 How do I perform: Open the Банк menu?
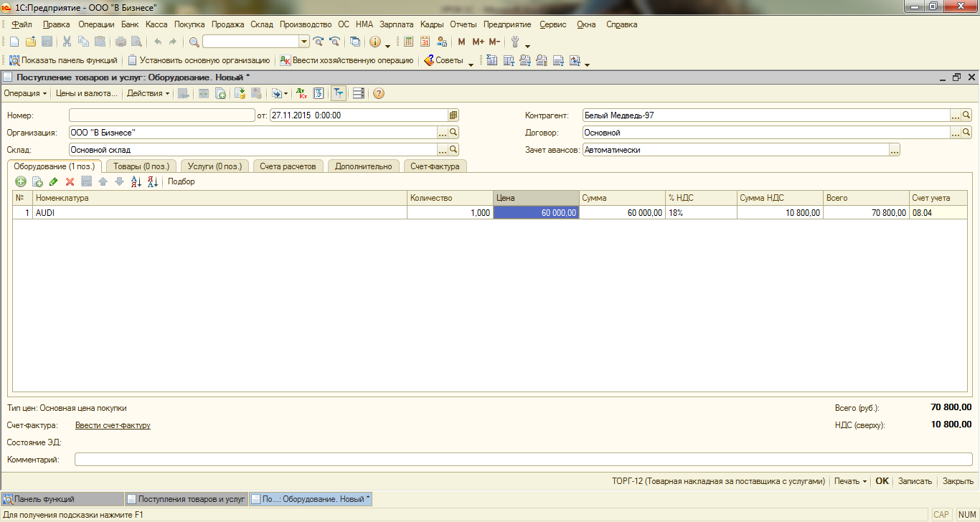(130, 24)
